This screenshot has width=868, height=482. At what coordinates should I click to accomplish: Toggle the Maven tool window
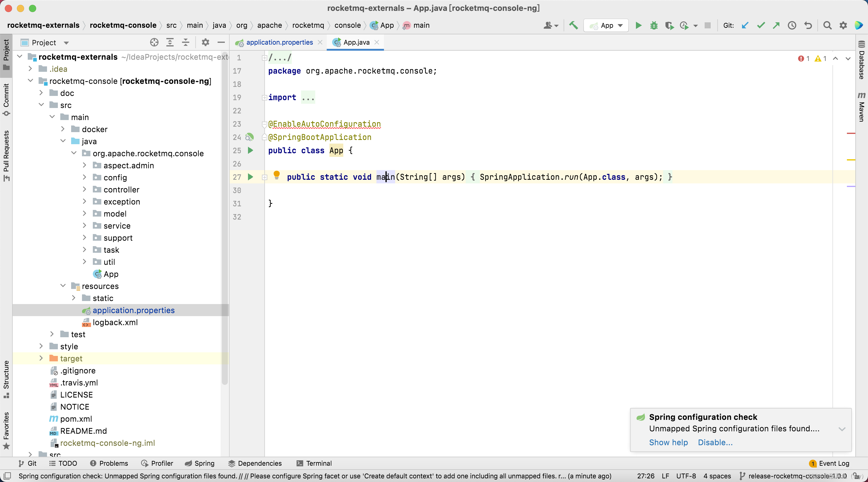pos(862,107)
